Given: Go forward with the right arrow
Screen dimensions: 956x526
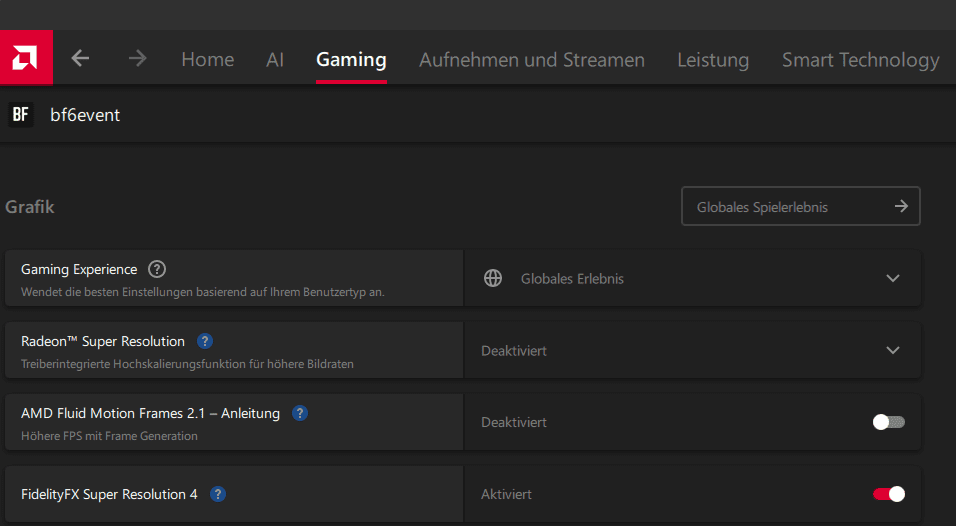Looking at the screenshot, I should pyautogui.click(x=137, y=59).
